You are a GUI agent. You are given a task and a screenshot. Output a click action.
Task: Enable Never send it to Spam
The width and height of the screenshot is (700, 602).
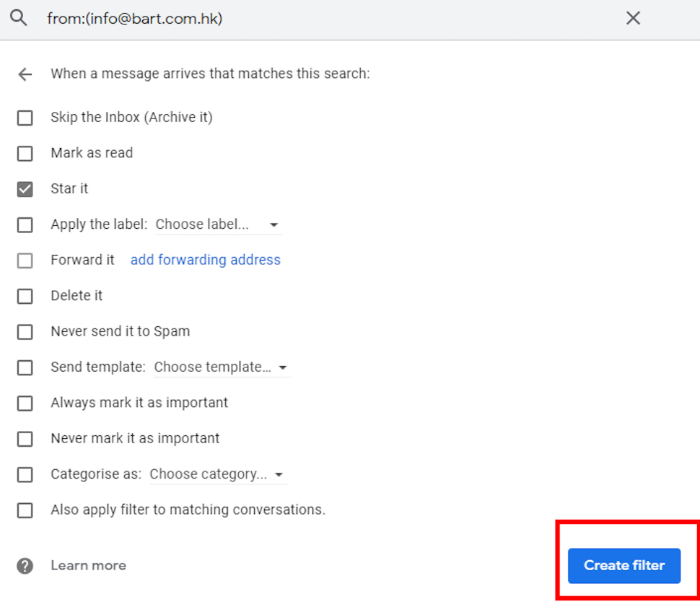(25, 332)
